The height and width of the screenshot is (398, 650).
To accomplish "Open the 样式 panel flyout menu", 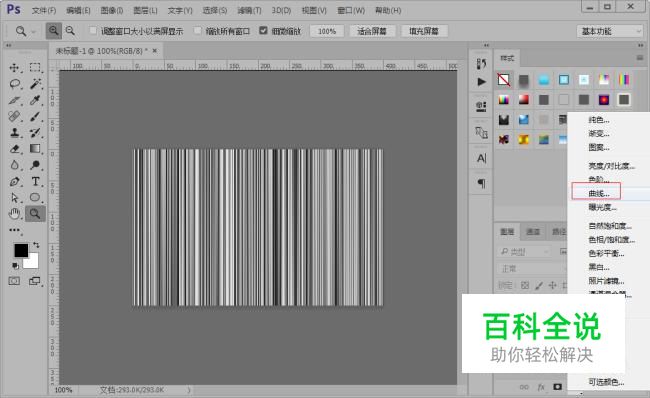I will coord(640,58).
